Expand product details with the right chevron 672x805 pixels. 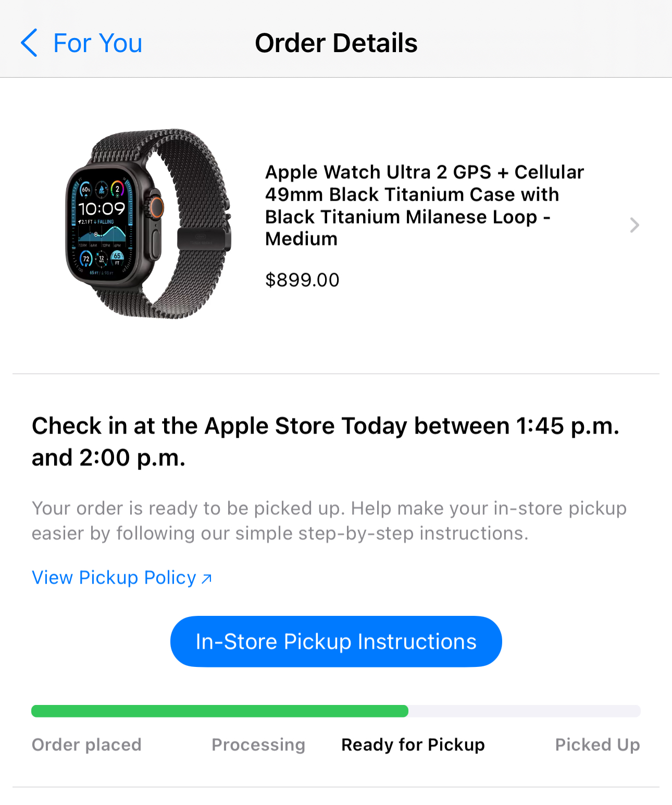point(634,225)
